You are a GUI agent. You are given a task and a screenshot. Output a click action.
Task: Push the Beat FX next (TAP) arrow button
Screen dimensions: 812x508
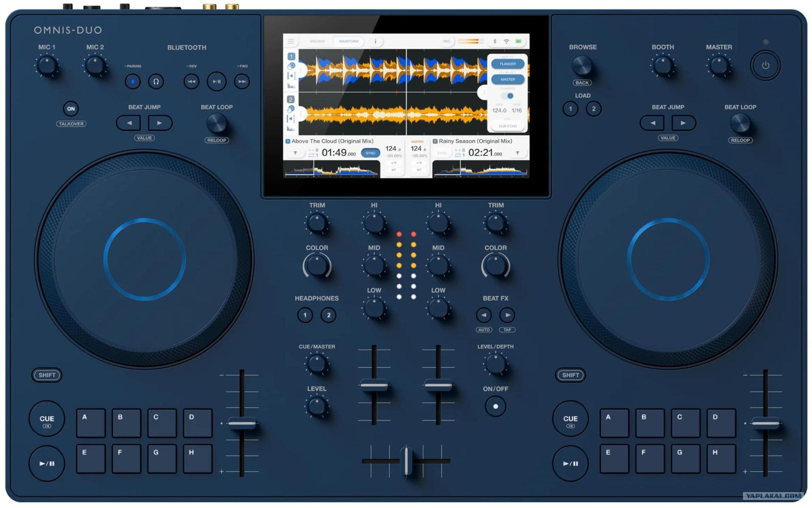(507, 315)
